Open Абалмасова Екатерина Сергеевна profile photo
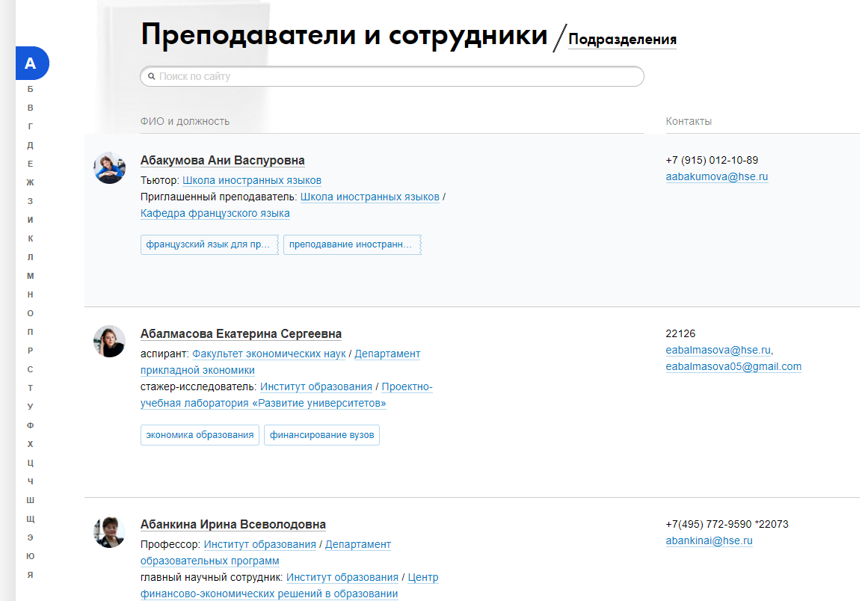The height and width of the screenshot is (601, 868). click(109, 341)
